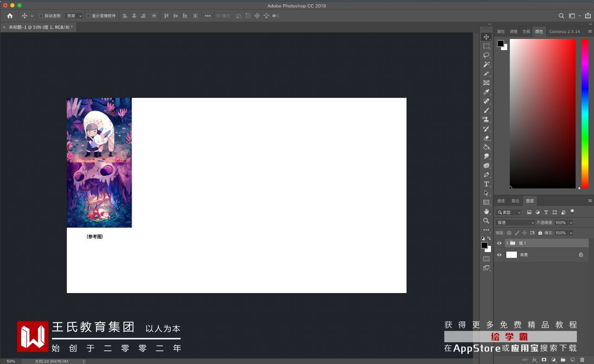Screen dimensions: 594x364
Task: Open the 填充 fill dropdown arrow
Action: tap(571, 233)
